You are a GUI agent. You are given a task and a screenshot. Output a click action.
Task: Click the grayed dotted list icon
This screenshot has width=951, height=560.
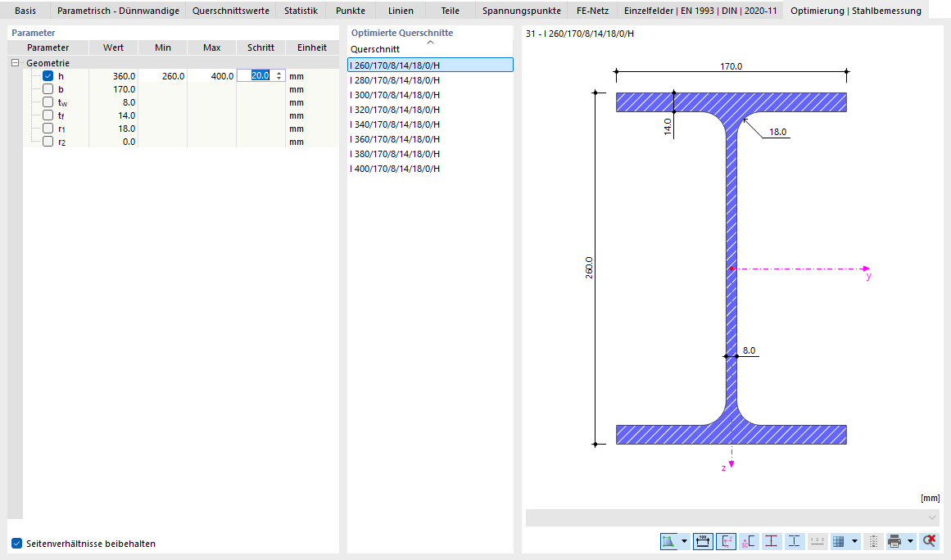(873, 541)
